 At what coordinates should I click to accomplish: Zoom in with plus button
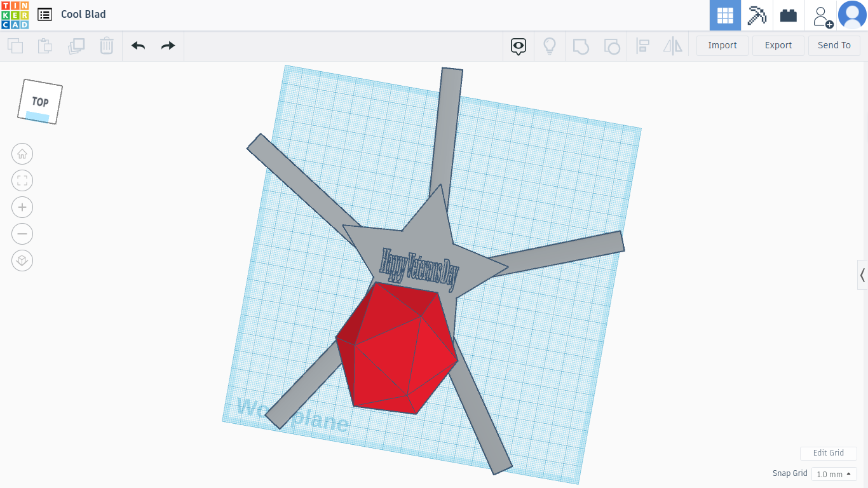click(22, 207)
